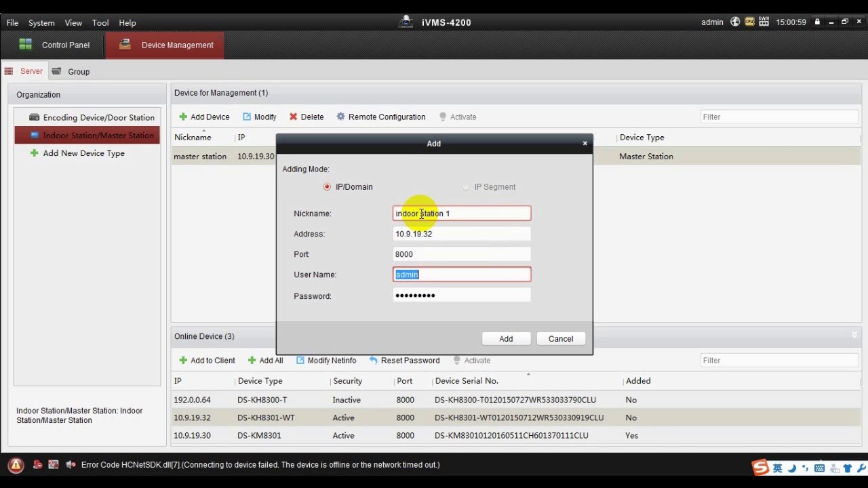Image resolution: width=868 pixels, height=488 pixels.
Task: Open the Control Panel tab
Action: (54, 45)
